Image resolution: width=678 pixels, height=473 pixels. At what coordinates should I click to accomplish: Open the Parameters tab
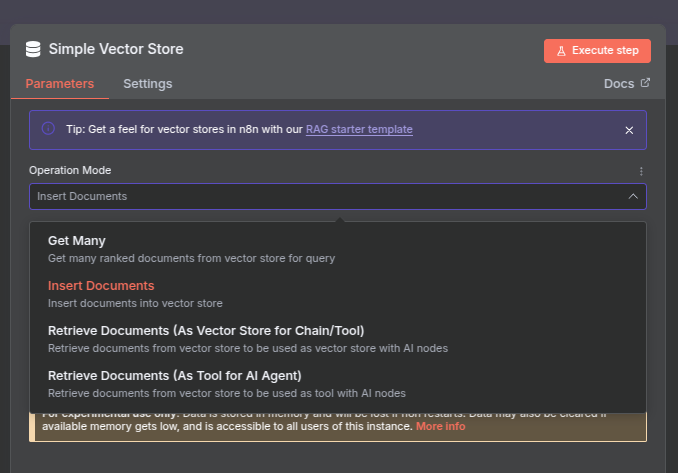click(60, 84)
